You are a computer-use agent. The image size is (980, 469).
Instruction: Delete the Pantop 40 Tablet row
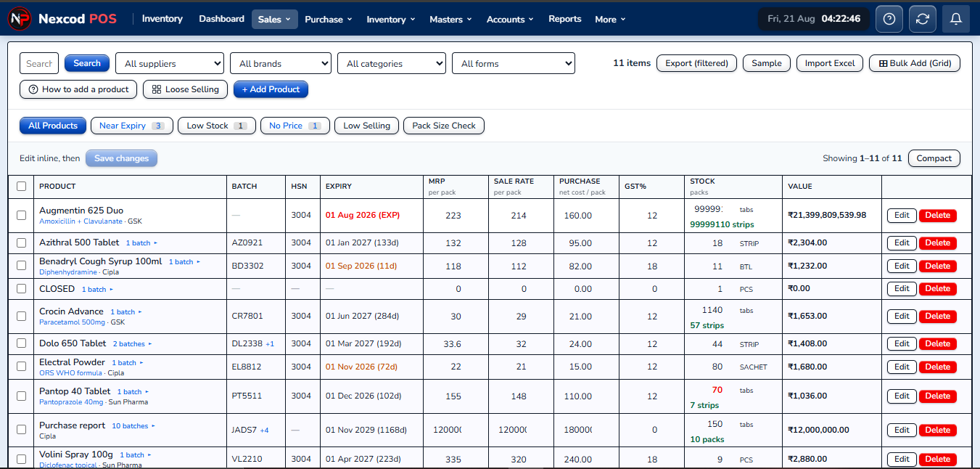[938, 396]
